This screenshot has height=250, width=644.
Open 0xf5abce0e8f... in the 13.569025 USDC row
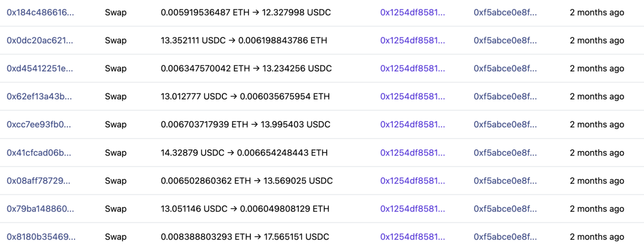[x=506, y=180]
